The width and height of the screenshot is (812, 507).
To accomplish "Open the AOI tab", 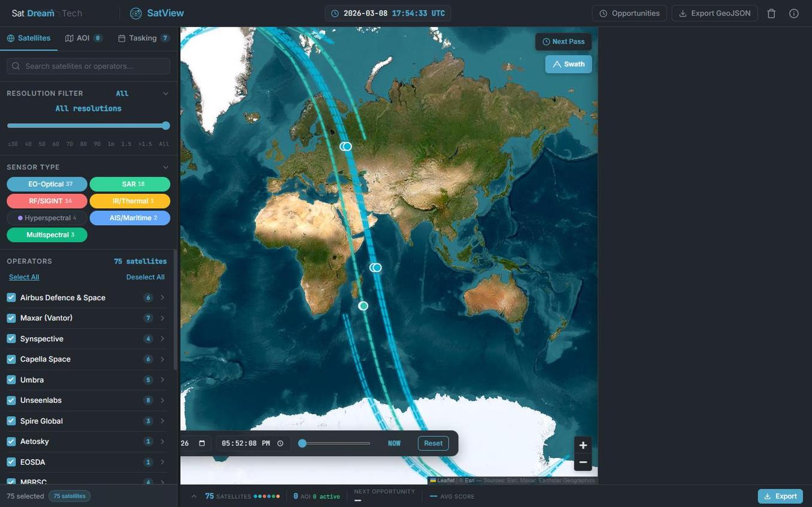I will (x=82, y=38).
